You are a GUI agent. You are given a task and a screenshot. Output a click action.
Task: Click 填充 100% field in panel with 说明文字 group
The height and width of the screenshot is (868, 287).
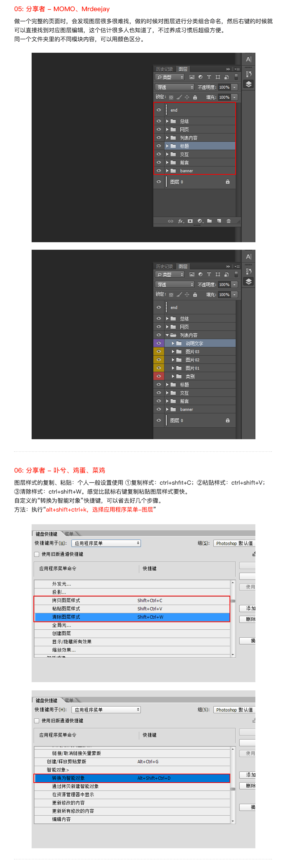coord(224,295)
